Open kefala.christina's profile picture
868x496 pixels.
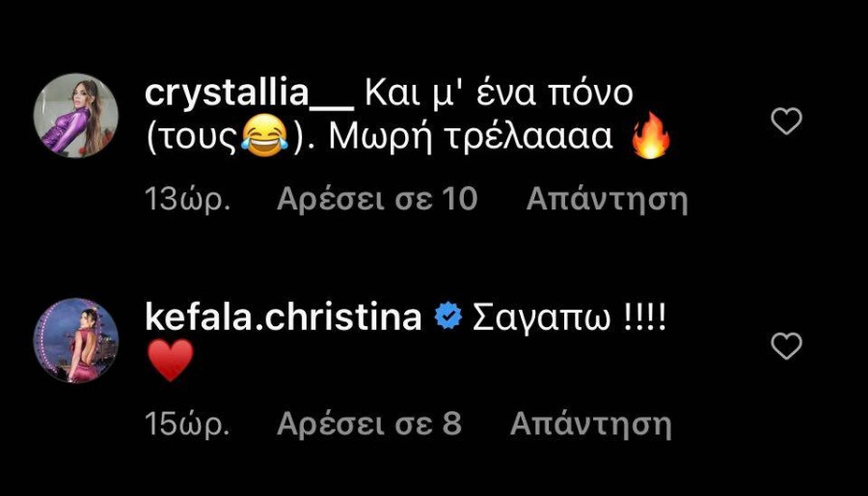(x=76, y=341)
